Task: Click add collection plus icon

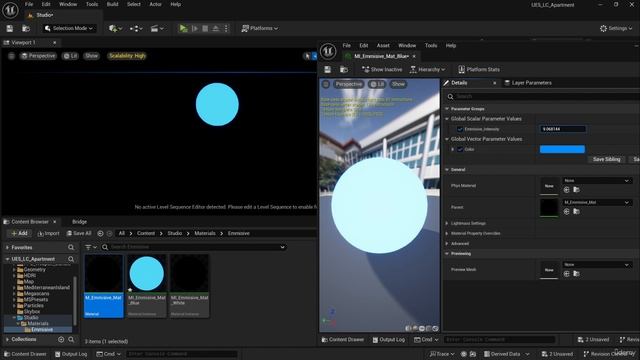Action: pyautogui.click(x=61, y=339)
